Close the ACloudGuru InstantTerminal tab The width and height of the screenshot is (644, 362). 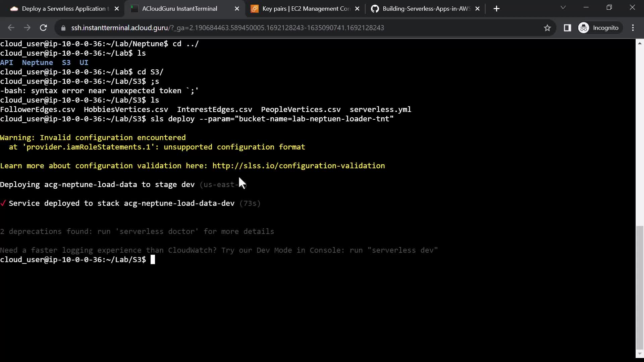237,9
